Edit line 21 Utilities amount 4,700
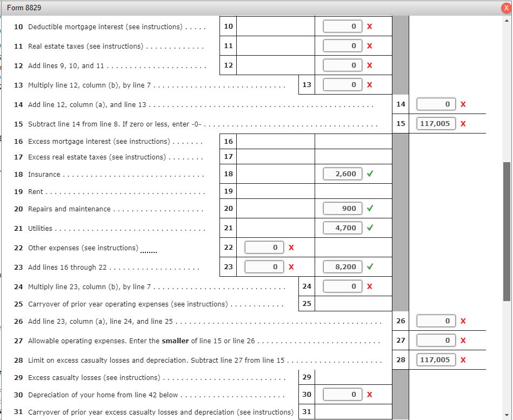The height and width of the screenshot is (420, 513). pyautogui.click(x=343, y=228)
